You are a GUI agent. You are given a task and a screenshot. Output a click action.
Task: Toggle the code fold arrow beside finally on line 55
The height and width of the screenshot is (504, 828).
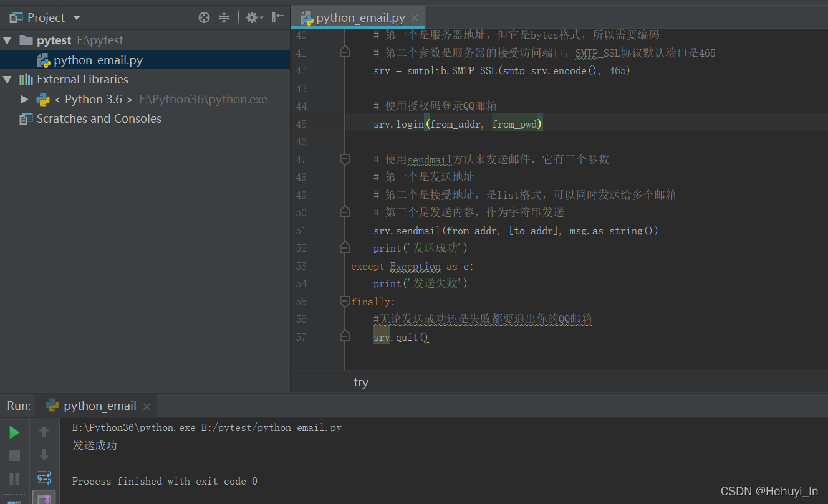pos(345,302)
